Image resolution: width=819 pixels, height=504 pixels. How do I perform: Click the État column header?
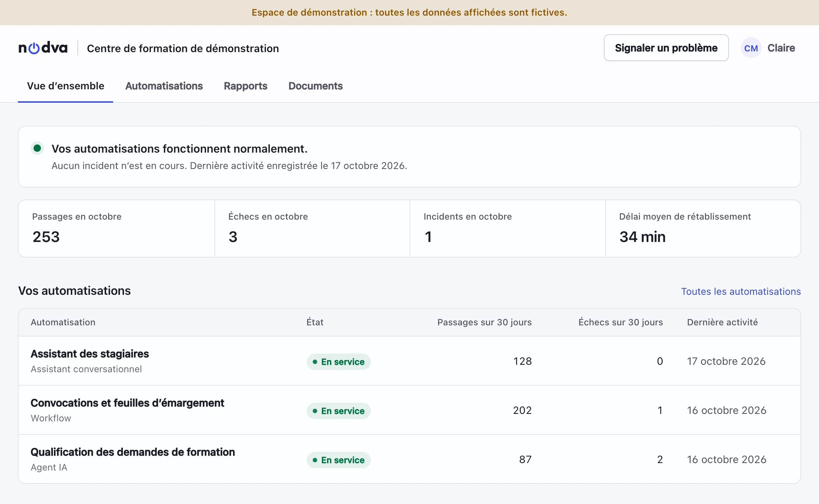pyautogui.click(x=315, y=322)
